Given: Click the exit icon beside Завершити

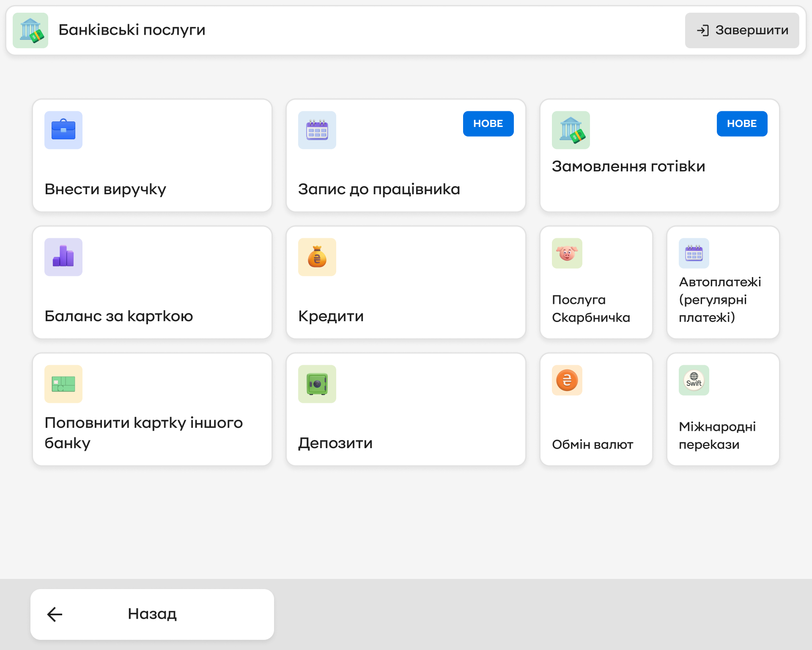Looking at the screenshot, I should tap(703, 30).
